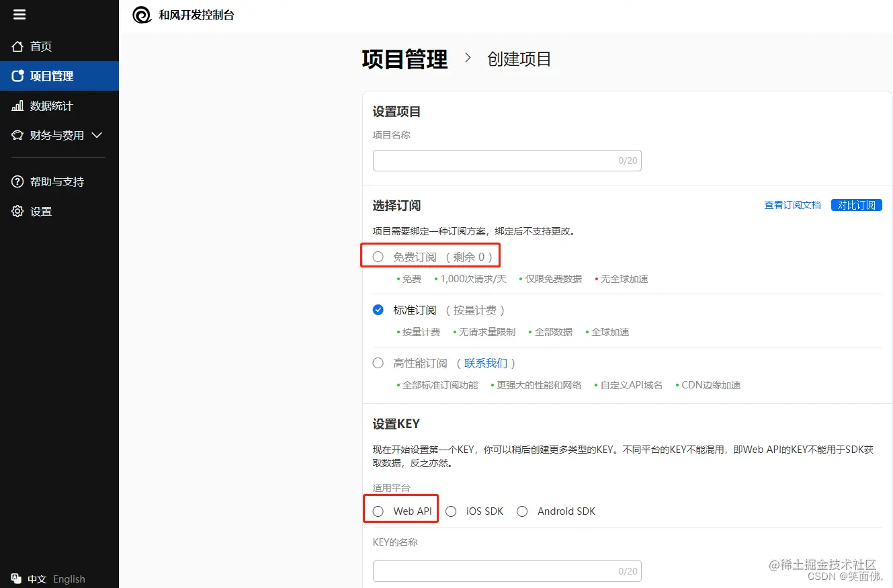
Task: Open 首页 in the sidebar
Action: point(59,46)
